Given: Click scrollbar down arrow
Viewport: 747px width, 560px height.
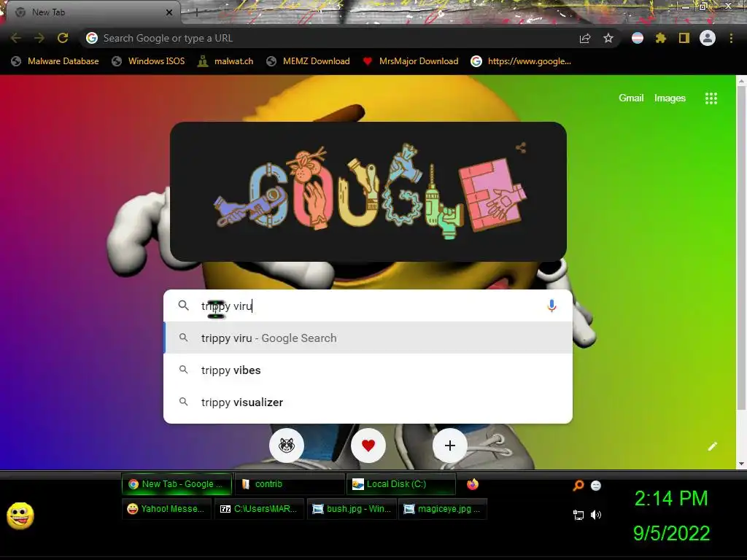Looking at the screenshot, I should (x=741, y=463).
